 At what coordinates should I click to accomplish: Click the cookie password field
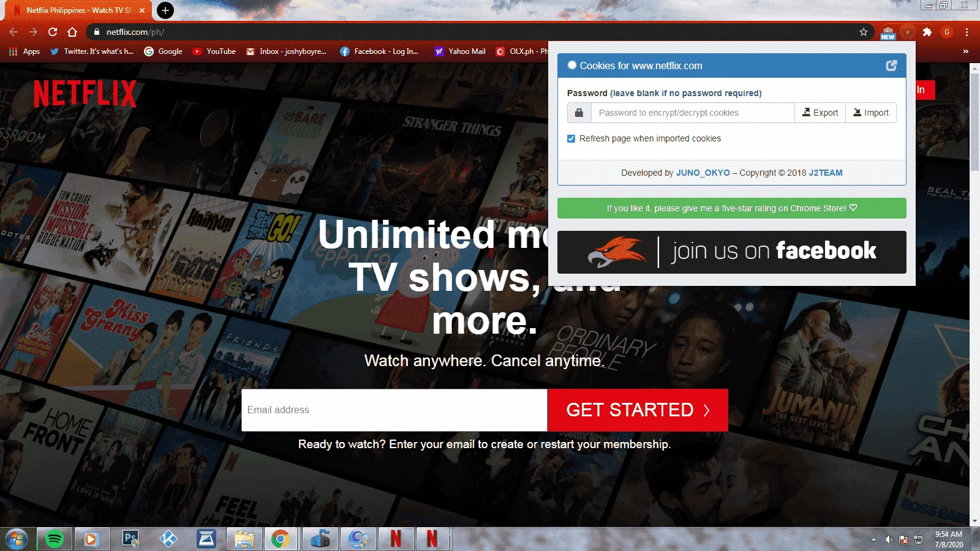pos(693,113)
